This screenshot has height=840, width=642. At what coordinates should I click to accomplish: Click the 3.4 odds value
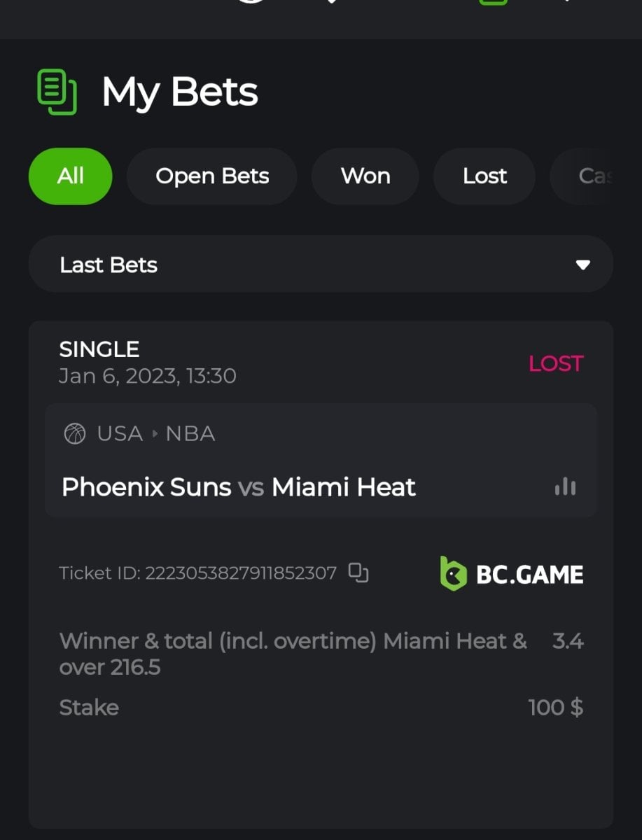point(567,641)
